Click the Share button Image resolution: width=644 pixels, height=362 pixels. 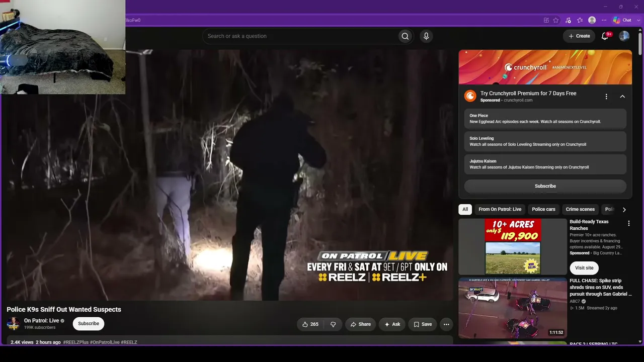point(361,324)
